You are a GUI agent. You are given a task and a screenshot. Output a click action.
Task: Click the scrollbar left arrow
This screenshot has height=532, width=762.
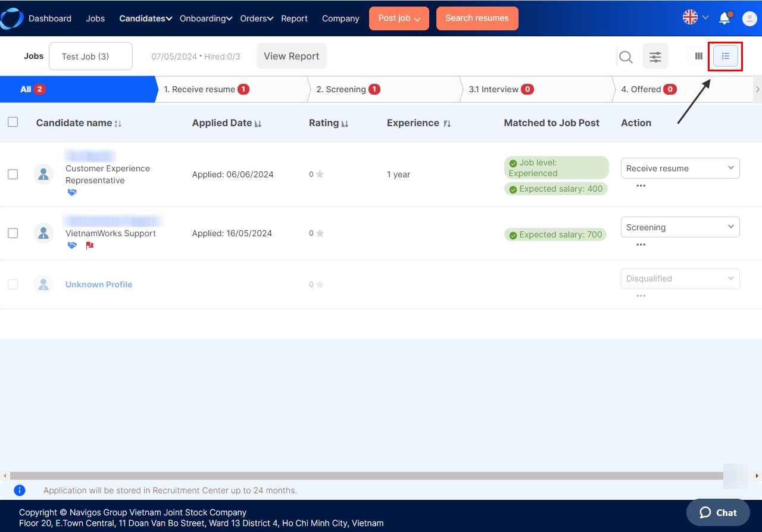click(x=4, y=476)
